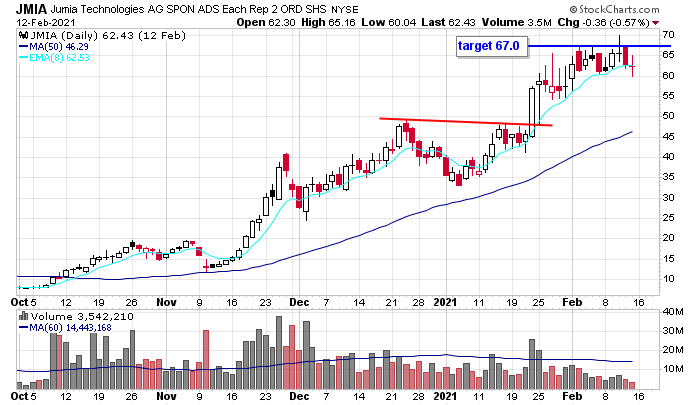
Task: Click the 10 price level on right axis
Action: 668,279
